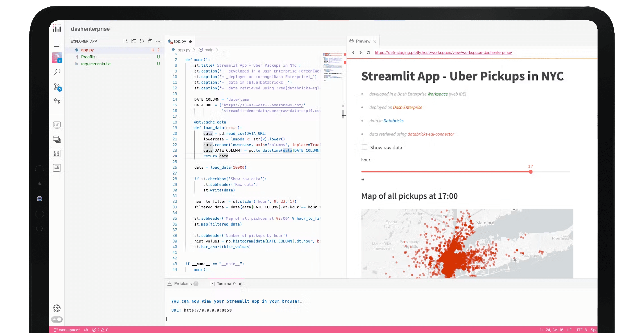Click the Problems warning triangle icon
This screenshot has width=644, height=333.
click(170, 283)
